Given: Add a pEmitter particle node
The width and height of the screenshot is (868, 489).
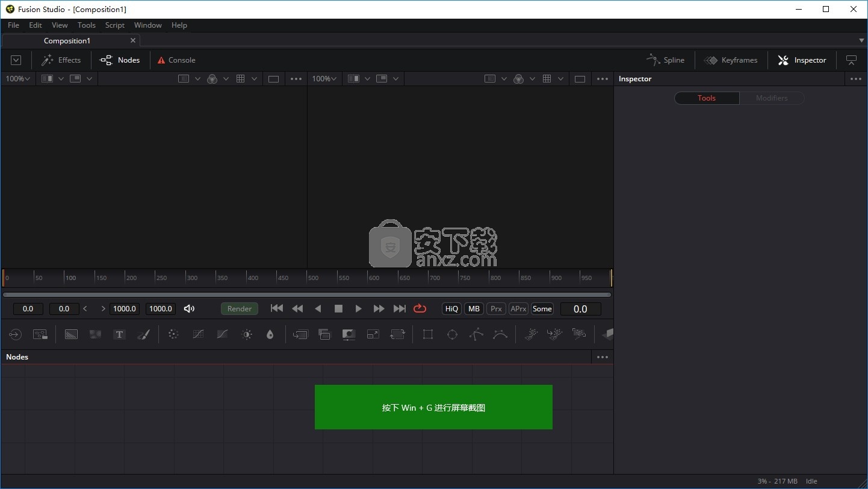Looking at the screenshot, I should coord(531,334).
